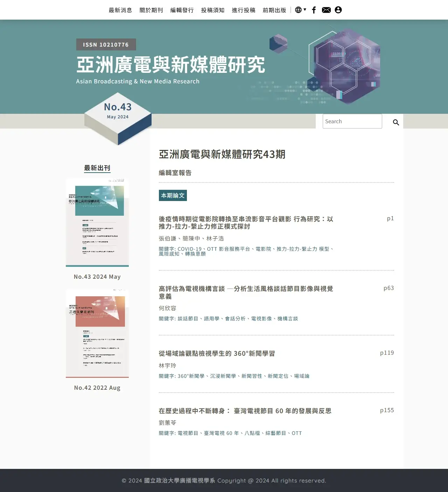This screenshot has height=492, width=448.
Task: Click page number p63
Action: point(389,288)
